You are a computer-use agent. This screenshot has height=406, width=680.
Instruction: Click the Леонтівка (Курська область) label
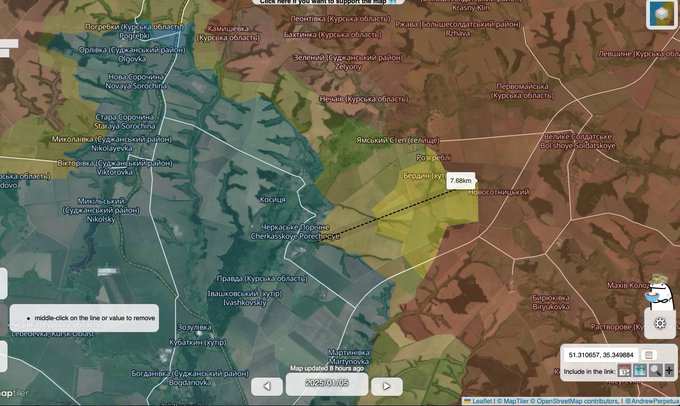[x=340, y=19]
